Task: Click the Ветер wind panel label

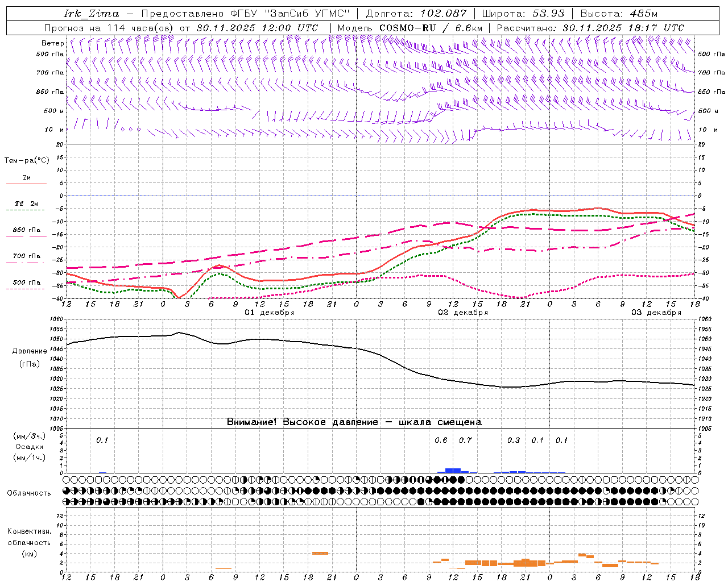Action: [52, 43]
